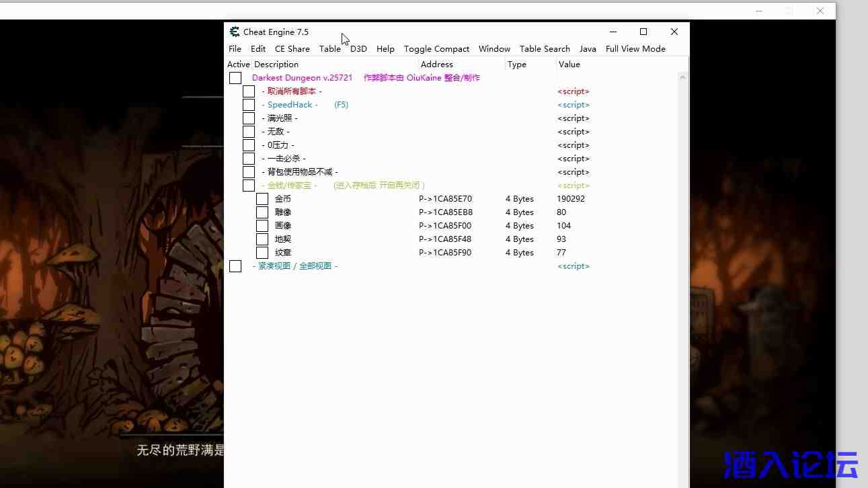Select the 紧凑视图 / 全部视图 entry description
Screen dimensions: 868x488
(295, 266)
